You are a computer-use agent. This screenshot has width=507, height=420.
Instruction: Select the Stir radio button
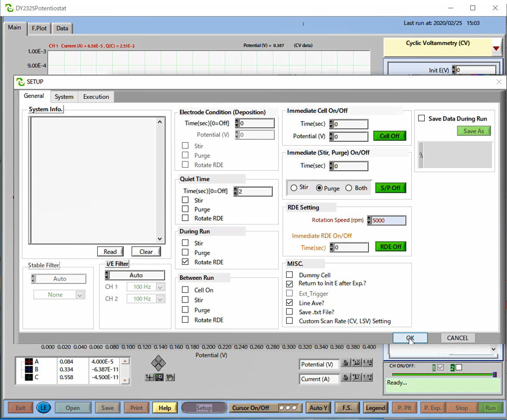(293, 188)
